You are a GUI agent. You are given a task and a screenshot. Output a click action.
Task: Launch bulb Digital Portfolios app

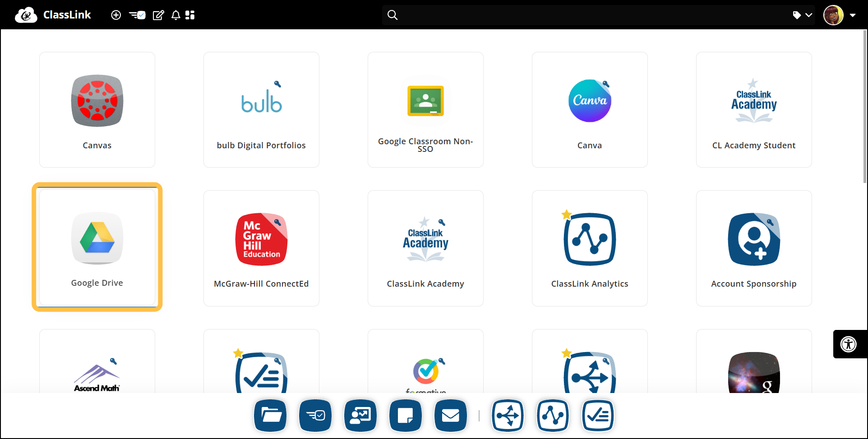pos(261,110)
